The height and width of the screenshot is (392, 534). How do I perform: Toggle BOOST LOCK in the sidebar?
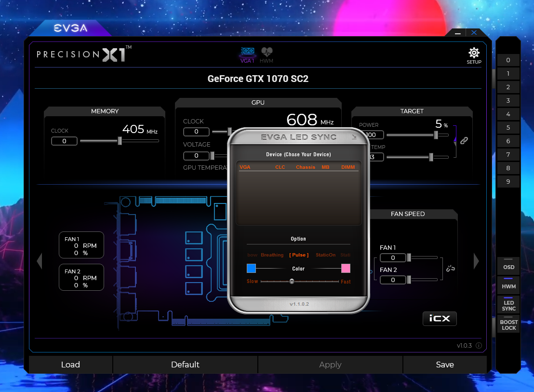point(508,324)
